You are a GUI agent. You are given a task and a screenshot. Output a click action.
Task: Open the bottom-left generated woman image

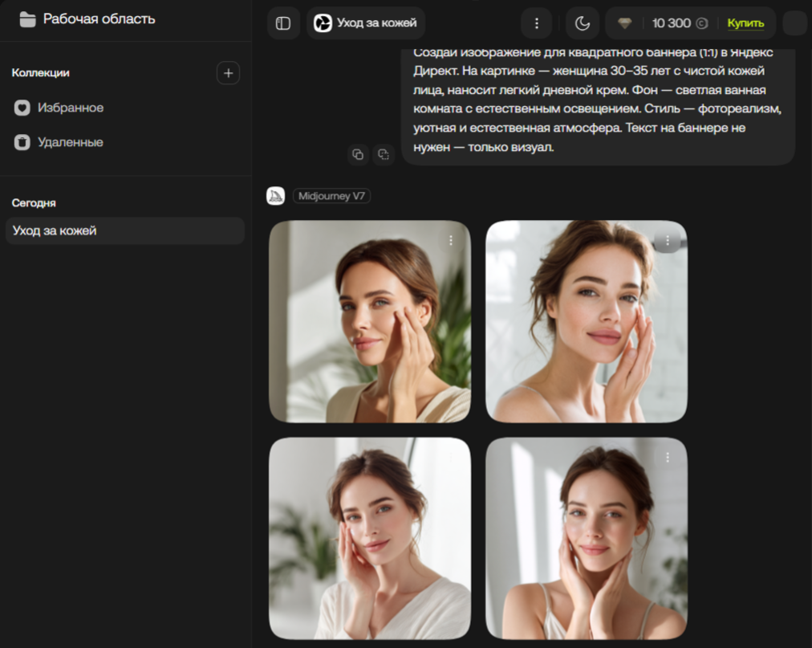pos(369,538)
